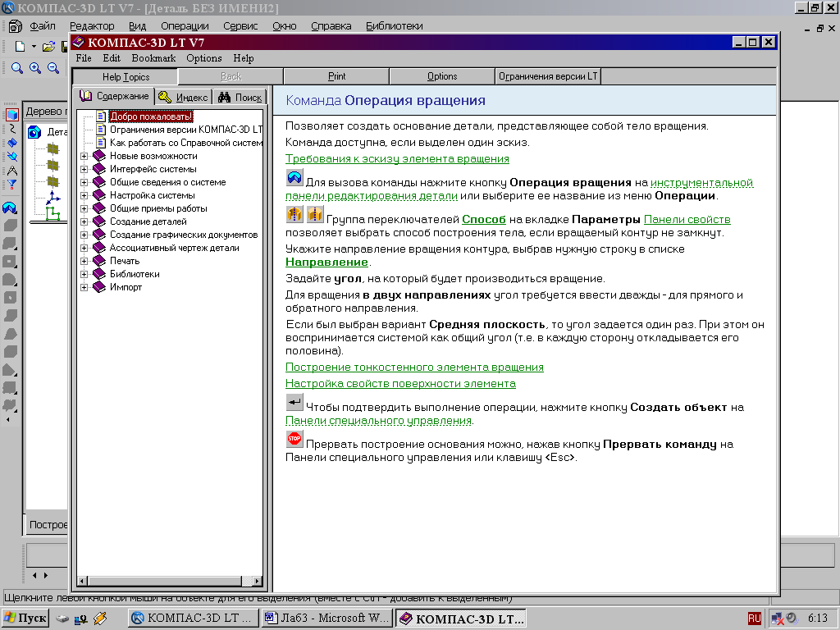Click the sketch icon in model tree
The image size is (840, 630).
(x=53, y=214)
